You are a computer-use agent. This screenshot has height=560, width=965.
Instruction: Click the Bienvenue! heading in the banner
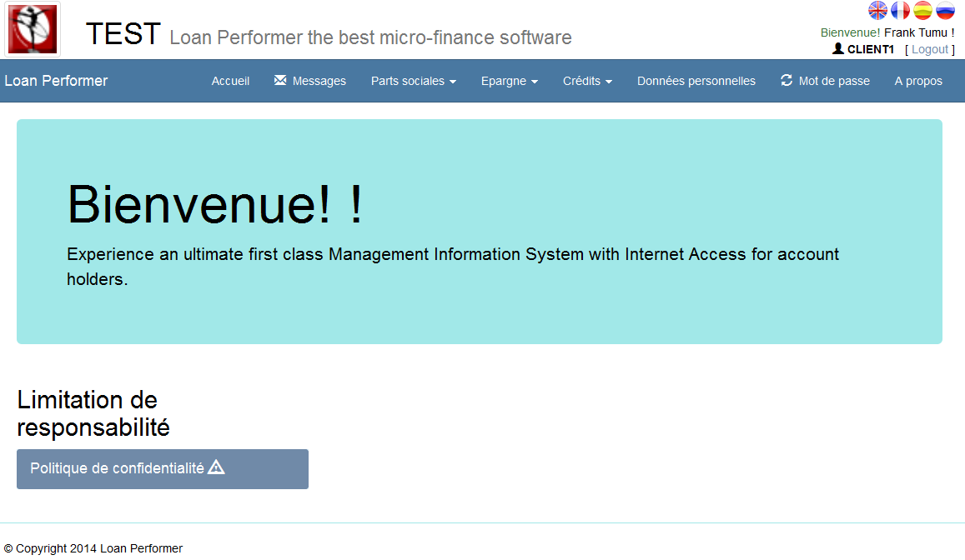[x=215, y=204]
